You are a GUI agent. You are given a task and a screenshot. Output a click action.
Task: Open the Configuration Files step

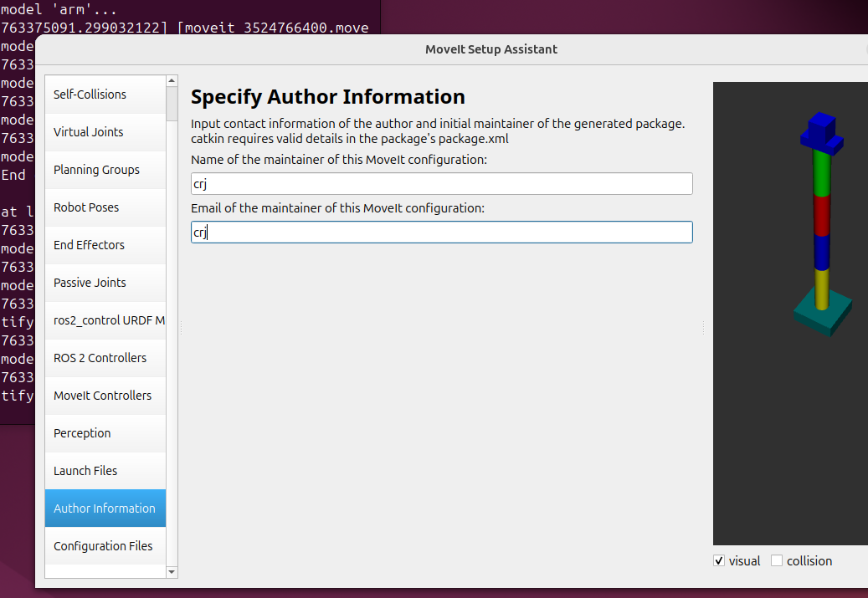pyautogui.click(x=105, y=546)
